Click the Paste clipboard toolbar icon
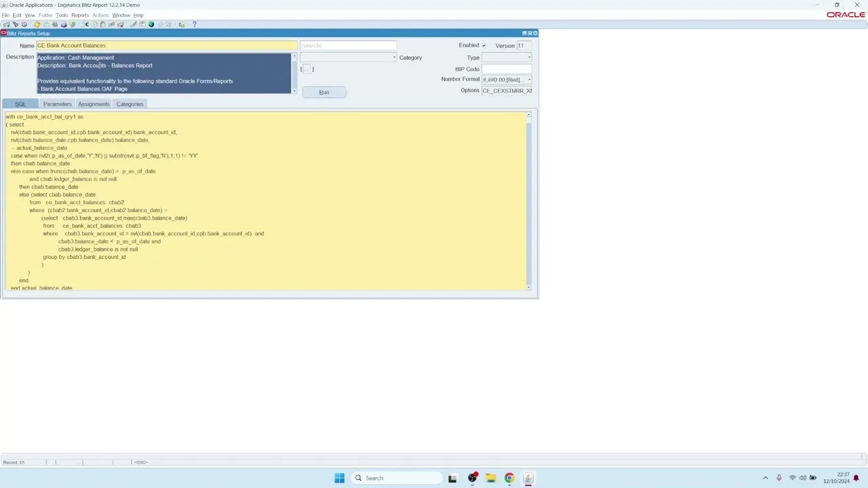The width and height of the screenshot is (868, 488). 103,24
